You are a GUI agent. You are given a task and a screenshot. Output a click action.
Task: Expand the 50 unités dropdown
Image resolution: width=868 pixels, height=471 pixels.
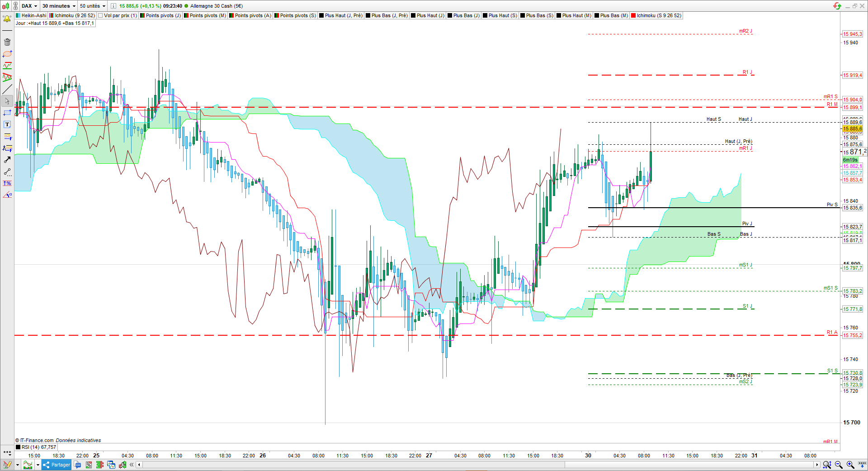tap(93, 6)
